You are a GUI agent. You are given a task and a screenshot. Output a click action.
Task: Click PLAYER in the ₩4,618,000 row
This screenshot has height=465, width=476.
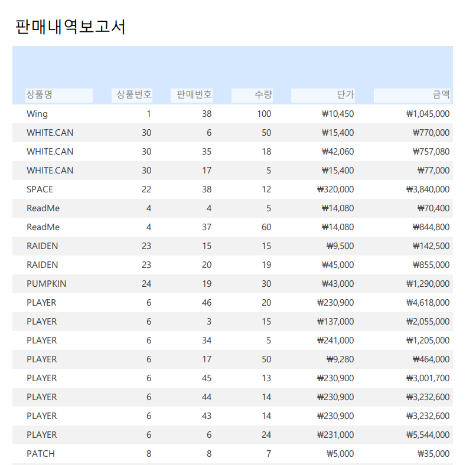tap(41, 303)
